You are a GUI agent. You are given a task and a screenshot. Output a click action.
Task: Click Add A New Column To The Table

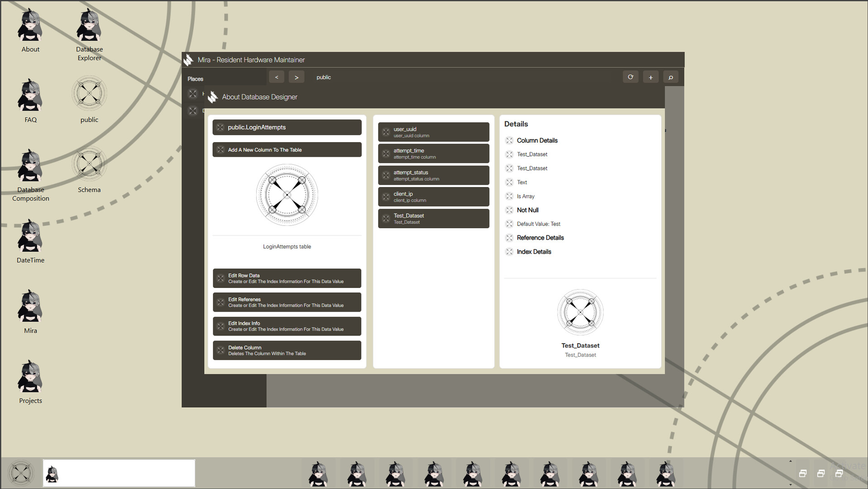286,149
